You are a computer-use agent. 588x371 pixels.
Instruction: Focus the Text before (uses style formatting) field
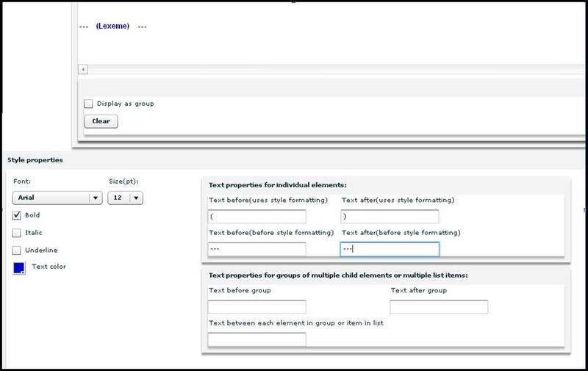(x=257, y=217)
